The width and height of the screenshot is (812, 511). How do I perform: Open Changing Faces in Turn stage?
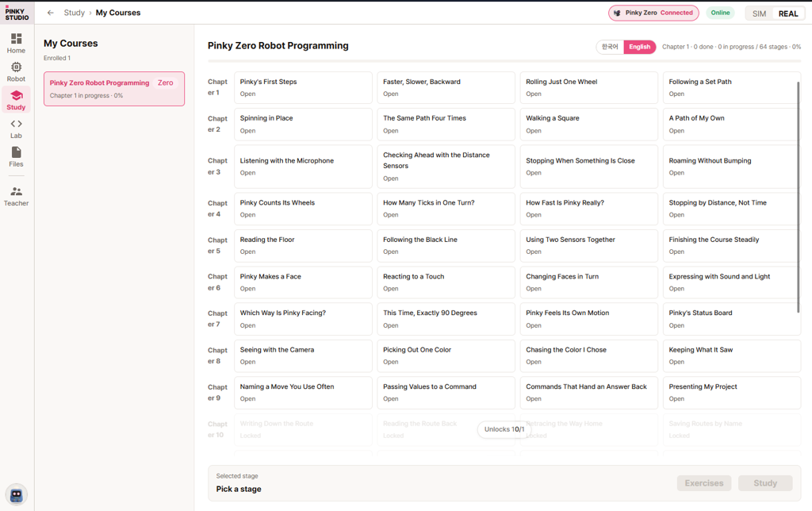[x=589, y=282]
